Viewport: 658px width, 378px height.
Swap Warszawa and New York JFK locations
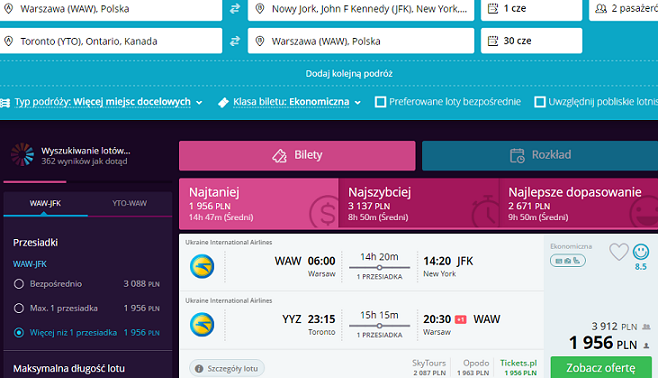click(235, 8)
